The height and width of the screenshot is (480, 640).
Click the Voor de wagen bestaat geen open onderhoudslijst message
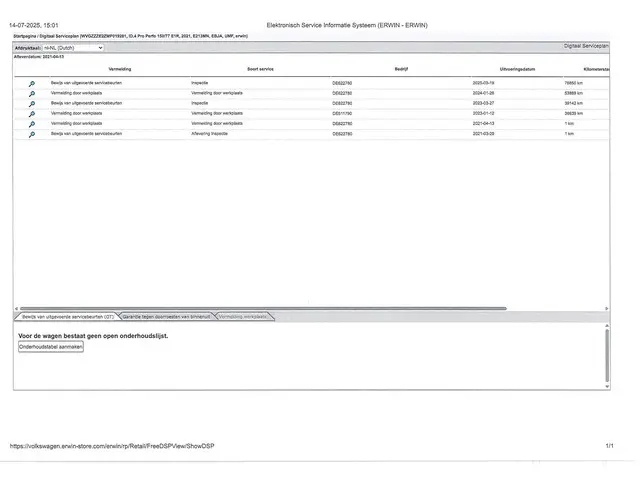[93, 336]
